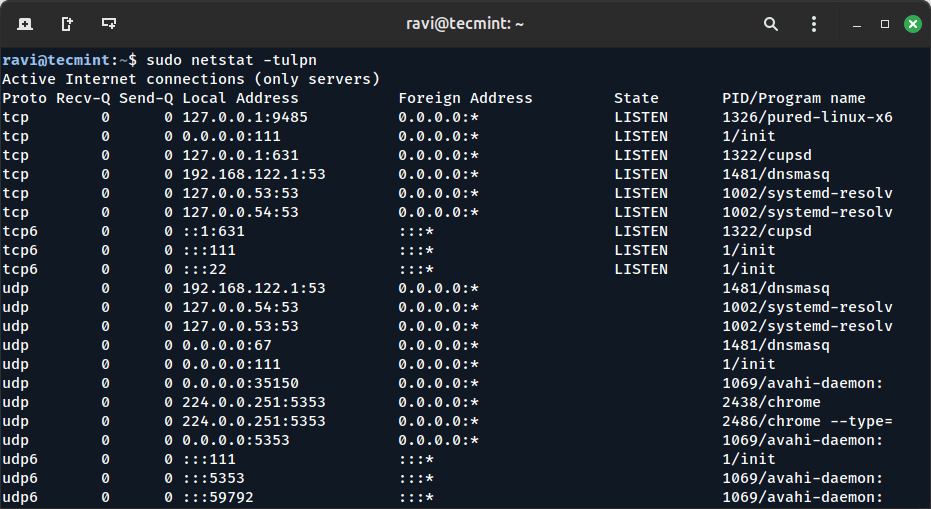
Task: Open the terminal search magnifier
Action: coord(771,23)
